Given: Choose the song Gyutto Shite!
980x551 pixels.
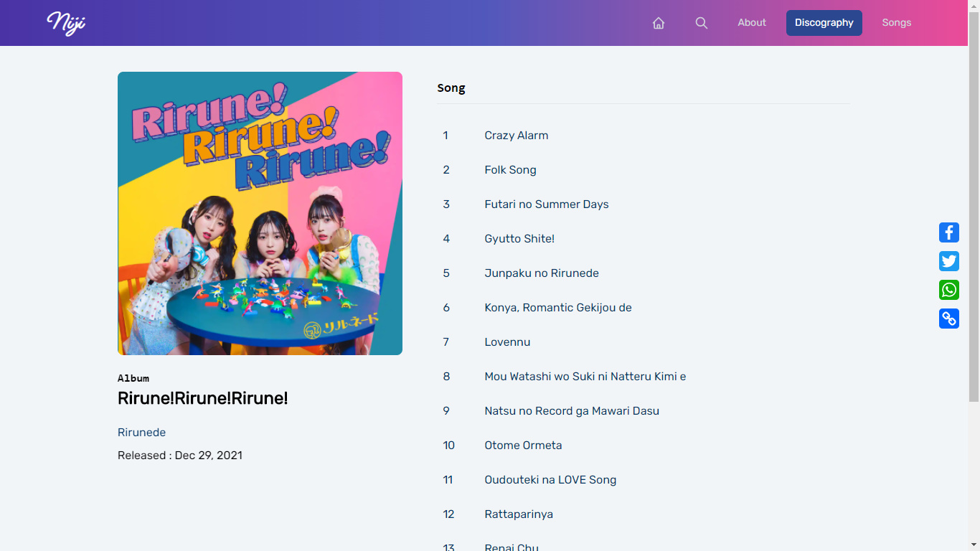Looking at the screenshot, I should click(x=519, y=239).
